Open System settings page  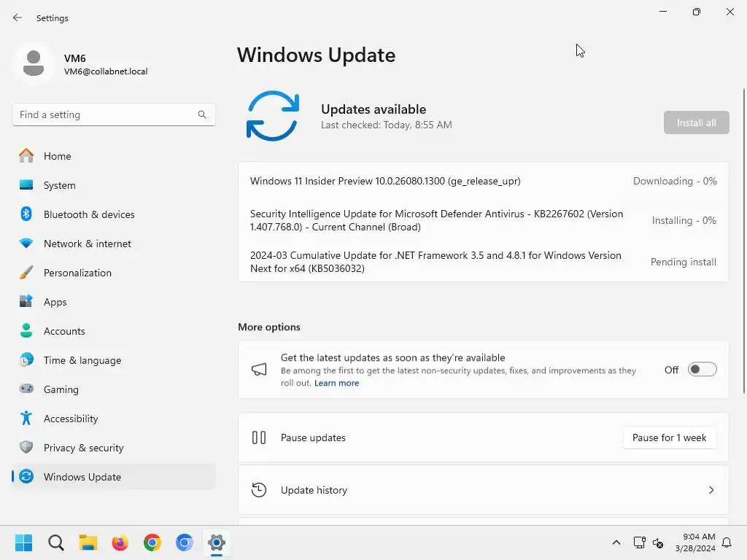[x=113, y=185]
